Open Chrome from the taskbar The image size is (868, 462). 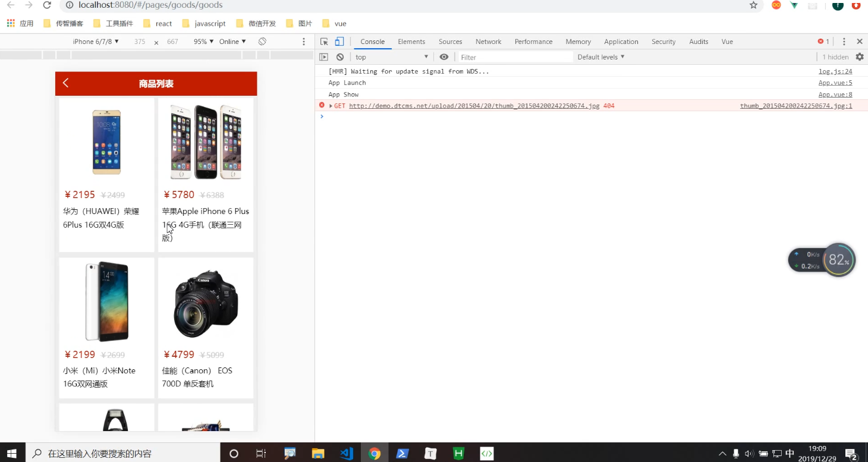(375, 454)
